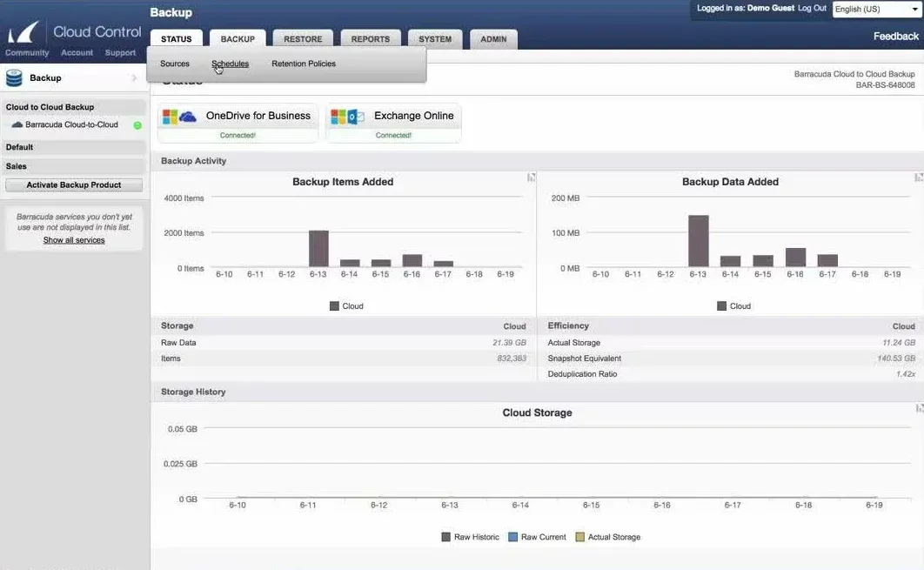Expand the Backup sidebar chevron arrow
This screenshot has height=570, width=924.
tap(134, 77)
